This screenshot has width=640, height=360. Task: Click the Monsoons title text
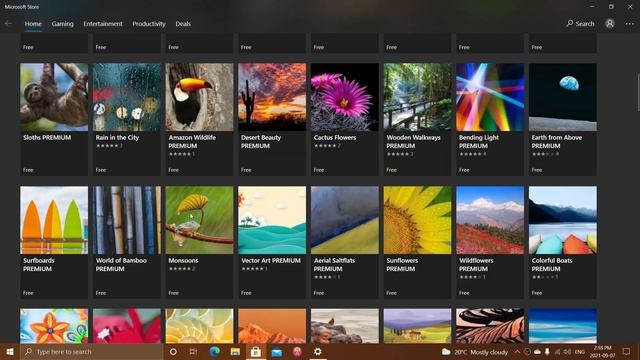click(x=183, y=260)
